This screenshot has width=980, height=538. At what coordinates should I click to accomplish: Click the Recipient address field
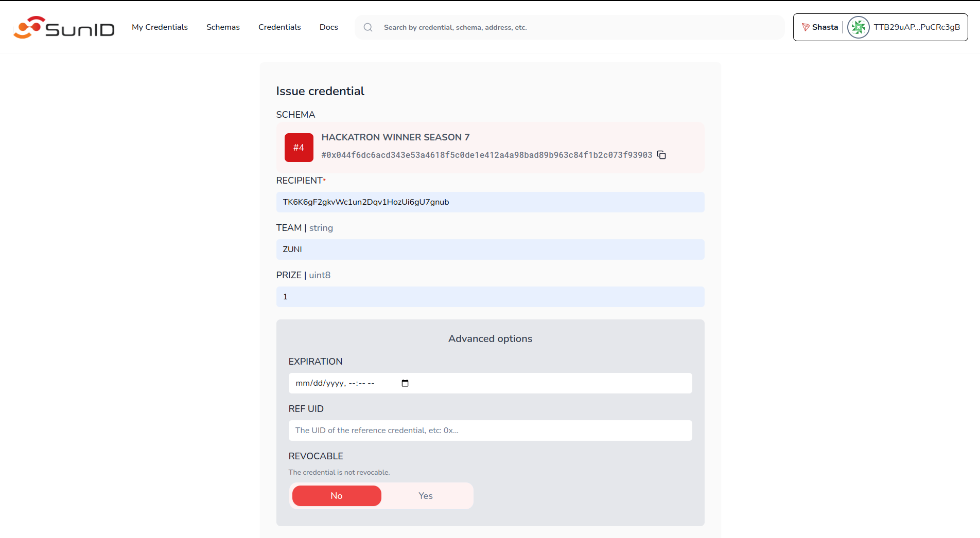pyautogui.click(x=491, y=202)
